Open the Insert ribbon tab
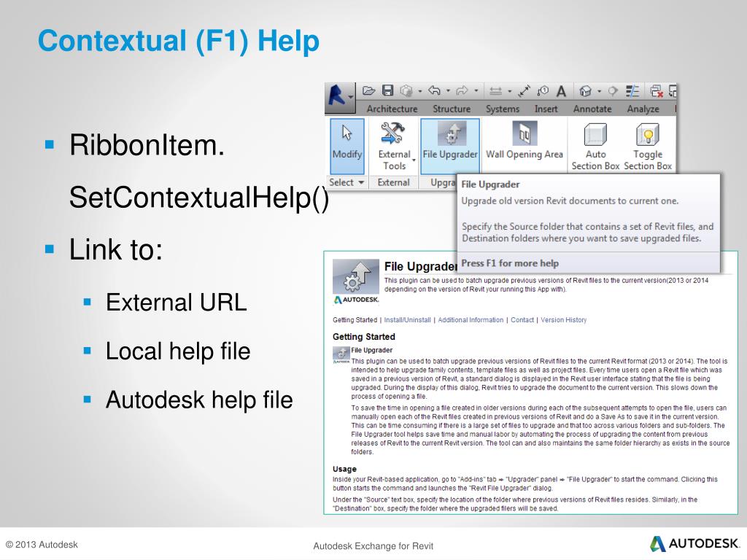 546,109
